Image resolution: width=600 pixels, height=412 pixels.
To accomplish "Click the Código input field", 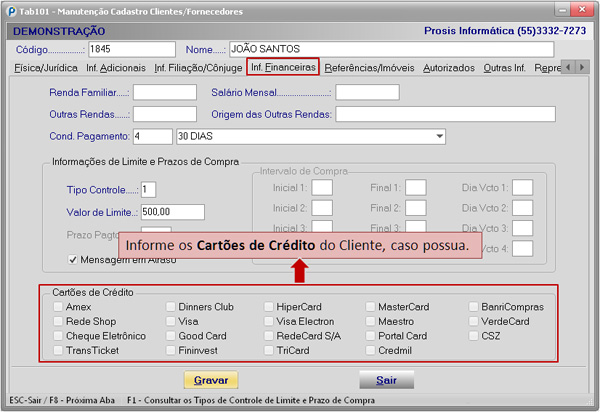I will click(x=132, y=49).
